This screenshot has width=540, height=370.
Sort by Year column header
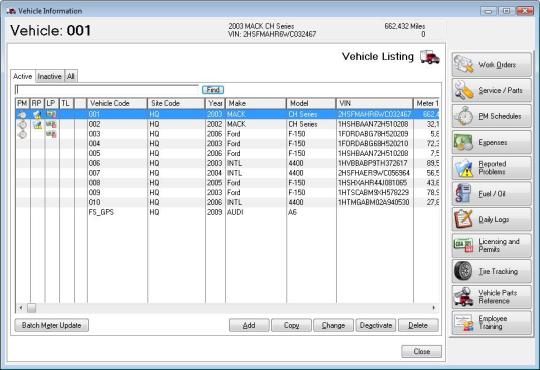[x=216, y=103]
